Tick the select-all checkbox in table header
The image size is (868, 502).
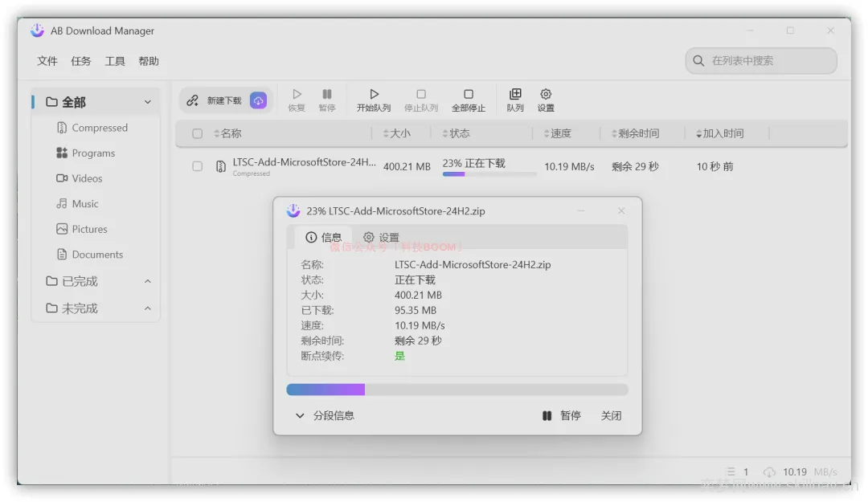point(197,133)
